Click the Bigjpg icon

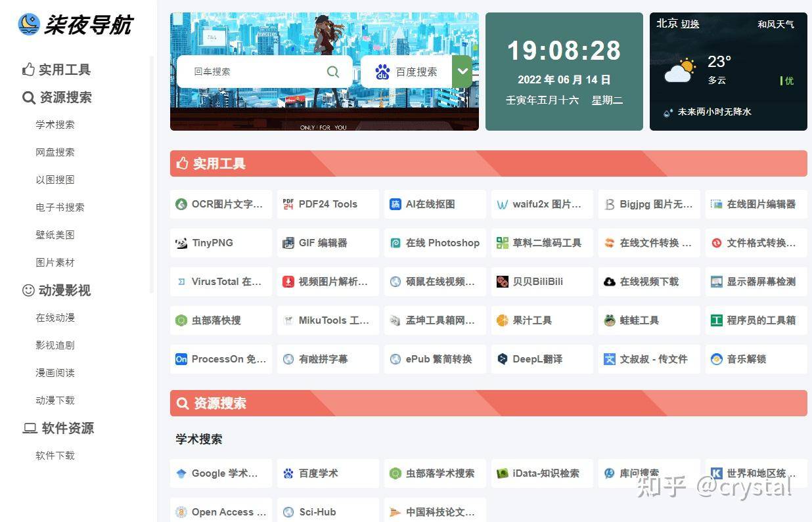[x=610, y=204]
